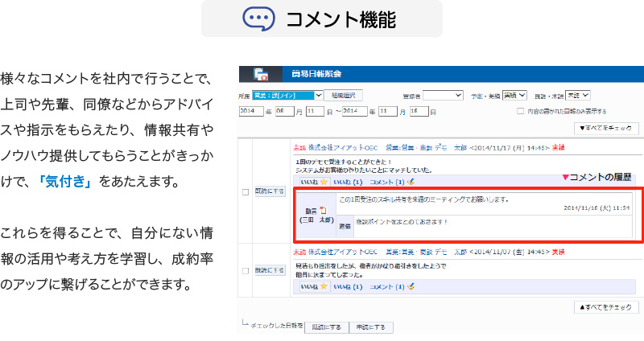Click the speech bubble コメント機能 icon
This screenshot has width=644, height=341.
(258, 18)
